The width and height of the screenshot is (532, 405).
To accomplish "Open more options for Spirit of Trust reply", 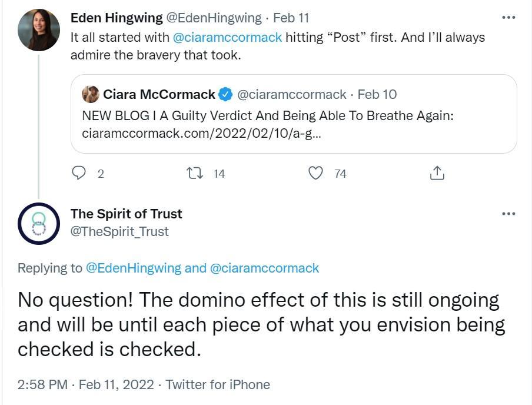I will (x=508, y=214).
